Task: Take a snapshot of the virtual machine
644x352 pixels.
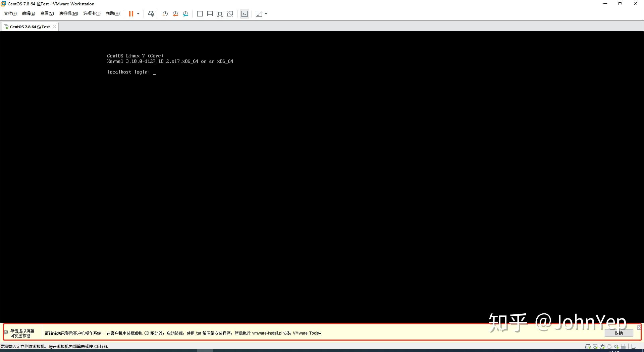Action: click(165, 14)
